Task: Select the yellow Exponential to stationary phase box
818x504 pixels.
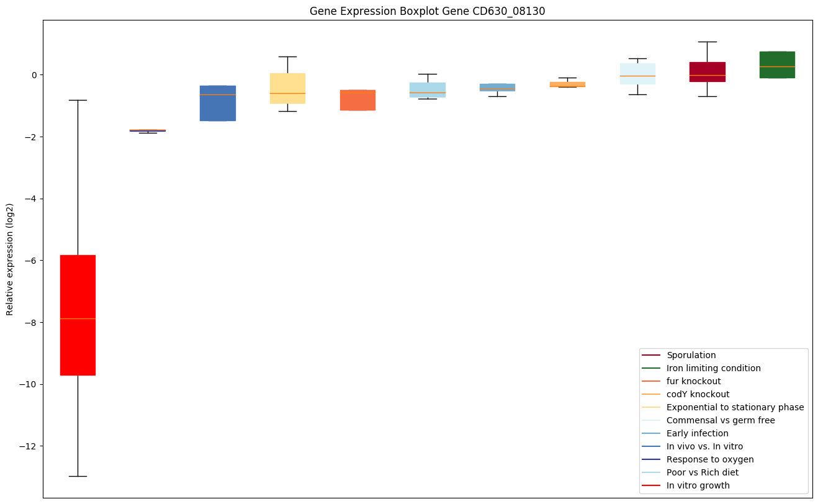Action: click(287, 88)
